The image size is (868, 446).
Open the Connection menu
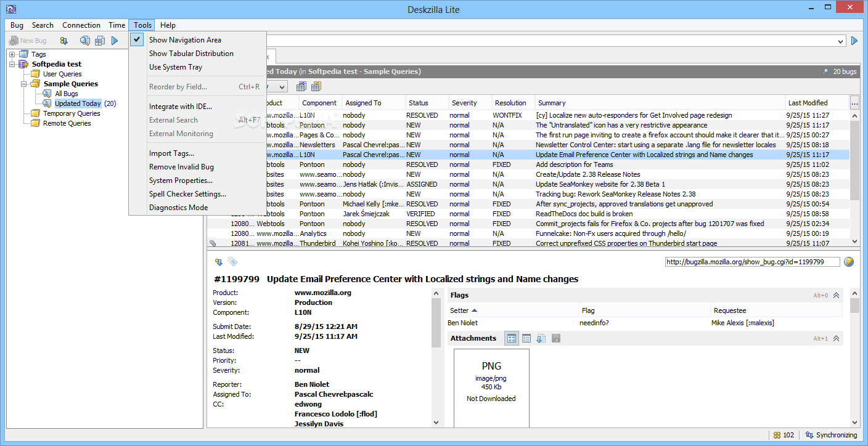(x=81, y=25)
